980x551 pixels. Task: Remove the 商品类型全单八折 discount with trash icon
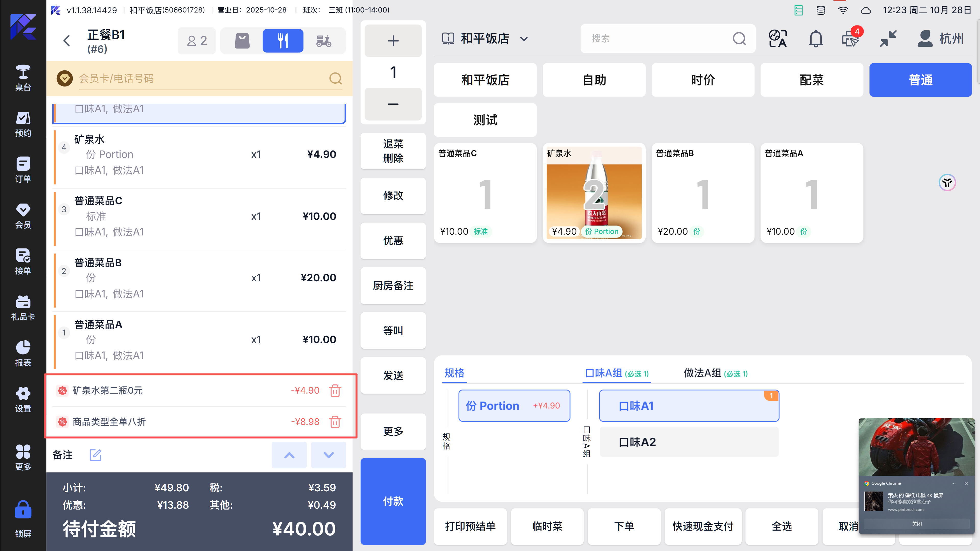point(335,422)
